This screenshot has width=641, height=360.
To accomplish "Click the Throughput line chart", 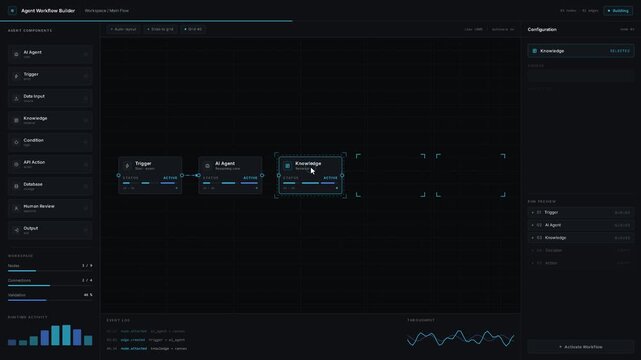I will pyautogui.click(x=460, y=338).
